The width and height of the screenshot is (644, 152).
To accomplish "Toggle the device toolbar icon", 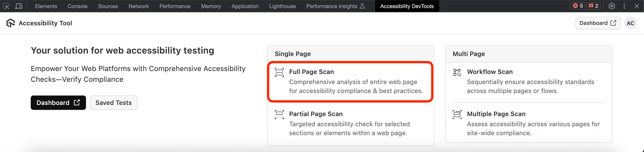I will point(19,6).
